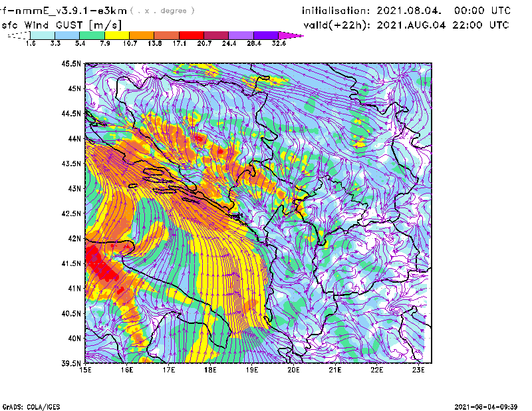This screenshot has height=411, width=532.
Task: Click latitude label 42N
Action: (74, 239)
